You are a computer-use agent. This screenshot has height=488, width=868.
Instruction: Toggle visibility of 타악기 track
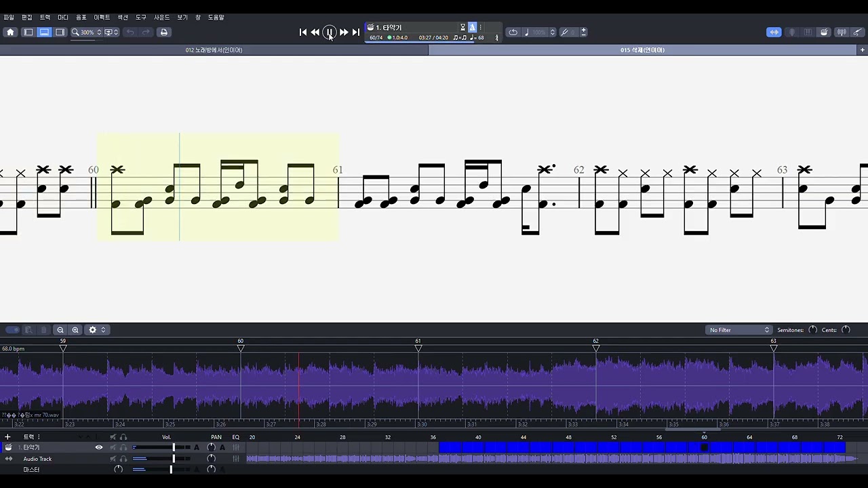99,447
